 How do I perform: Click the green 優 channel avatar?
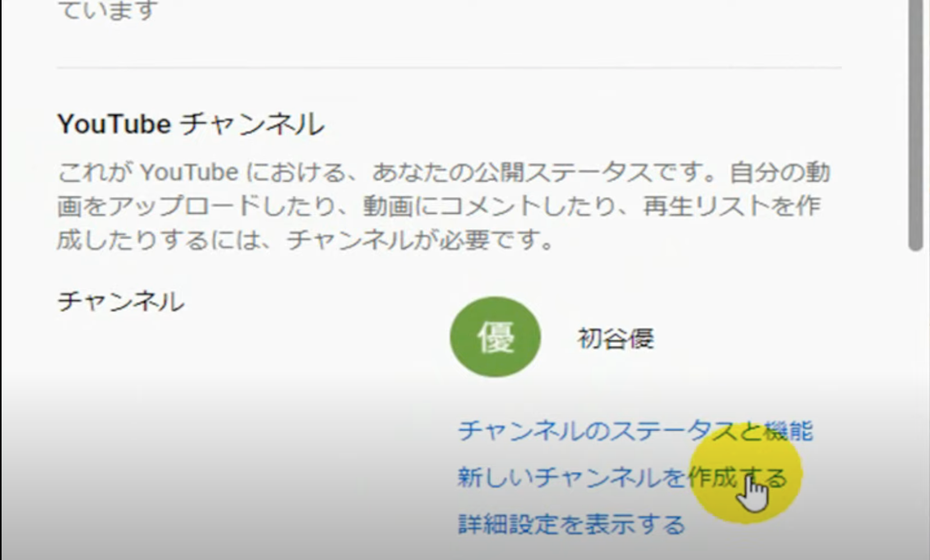pyautogui.click(x=495, y=337)
